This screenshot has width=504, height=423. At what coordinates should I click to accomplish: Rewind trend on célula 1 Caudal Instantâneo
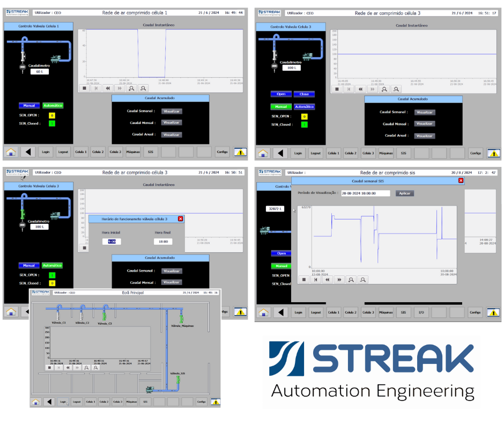[x=108, y=88]
